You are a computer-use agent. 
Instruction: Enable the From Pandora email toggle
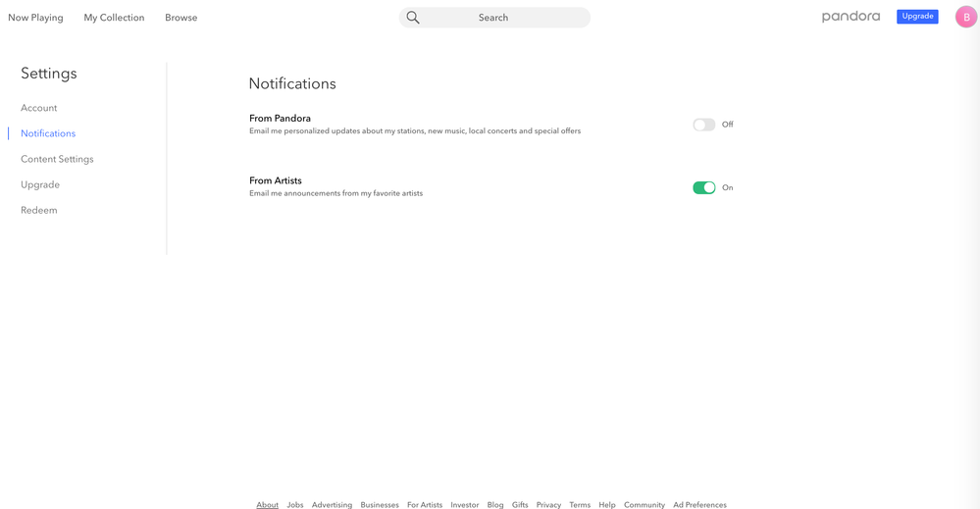[x=703, y=125]
